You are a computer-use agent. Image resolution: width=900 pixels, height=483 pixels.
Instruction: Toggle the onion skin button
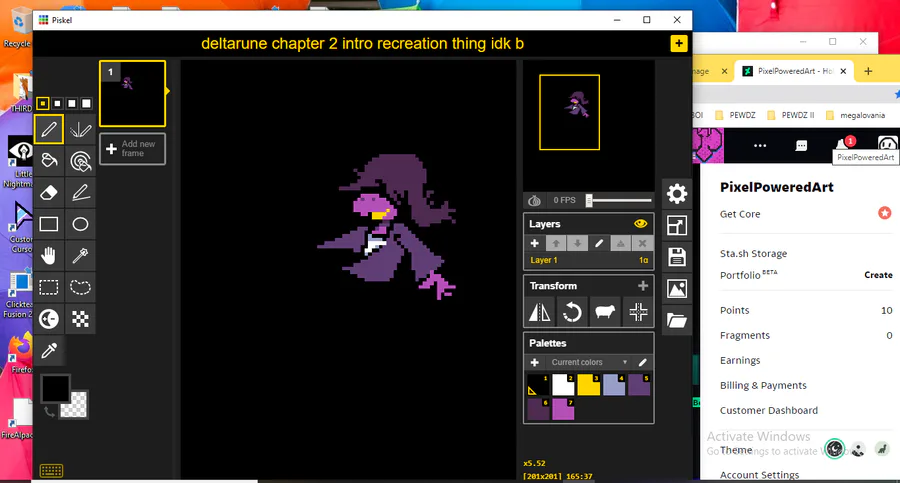click(x=534, y=200)
